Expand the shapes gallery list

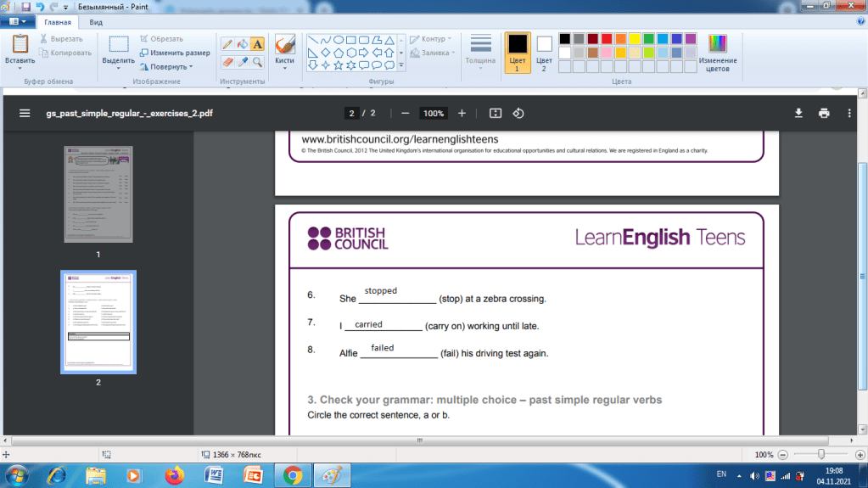(400, 65)
